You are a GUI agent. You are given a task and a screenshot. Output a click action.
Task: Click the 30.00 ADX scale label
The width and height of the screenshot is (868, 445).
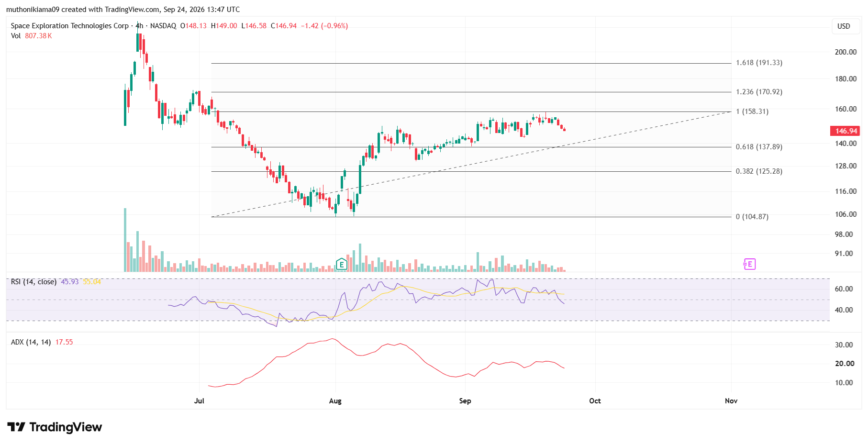[844, 345]
